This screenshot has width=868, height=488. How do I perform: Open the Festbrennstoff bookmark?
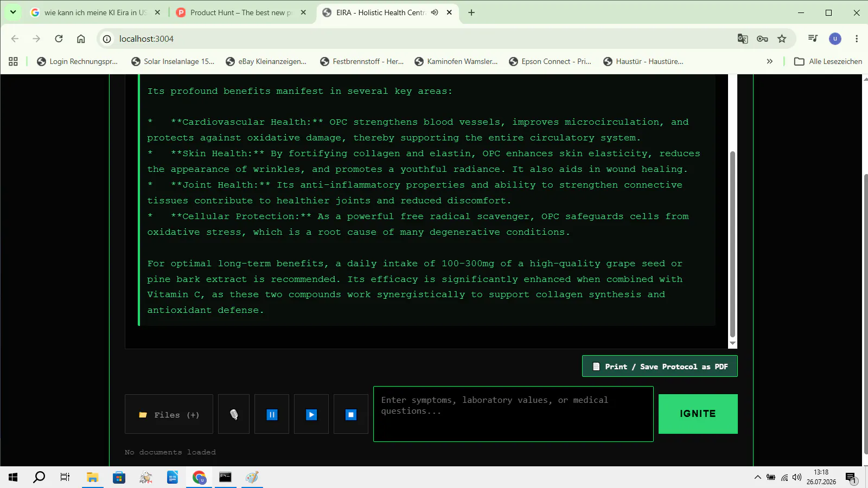click(x=362, y=61)
